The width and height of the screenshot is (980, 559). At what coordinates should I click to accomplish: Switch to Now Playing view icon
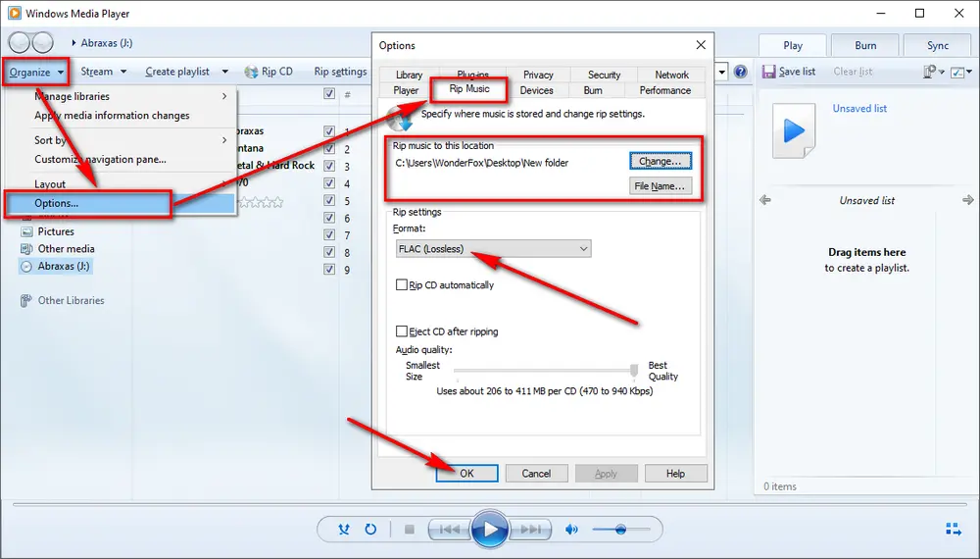pos(954,529)
